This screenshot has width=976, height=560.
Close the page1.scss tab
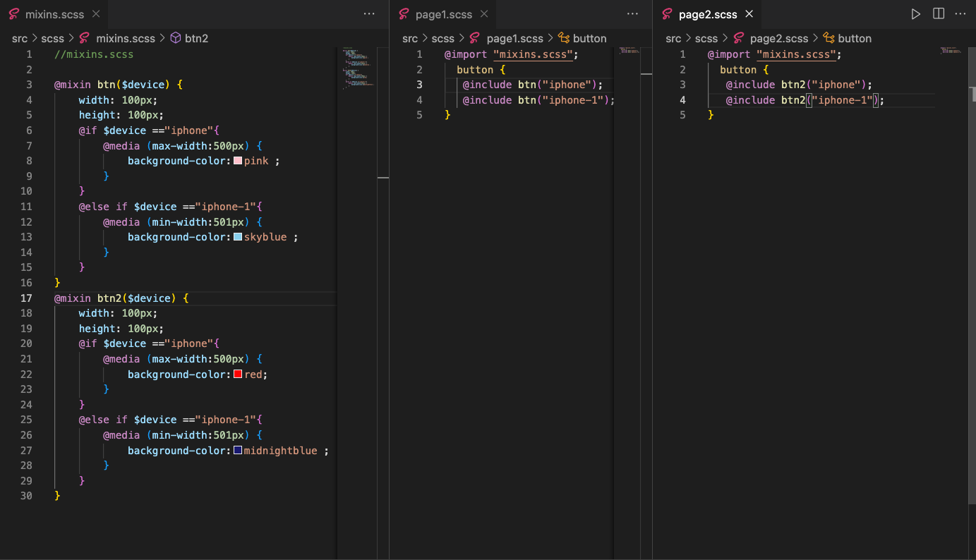[x=484, y=14]
